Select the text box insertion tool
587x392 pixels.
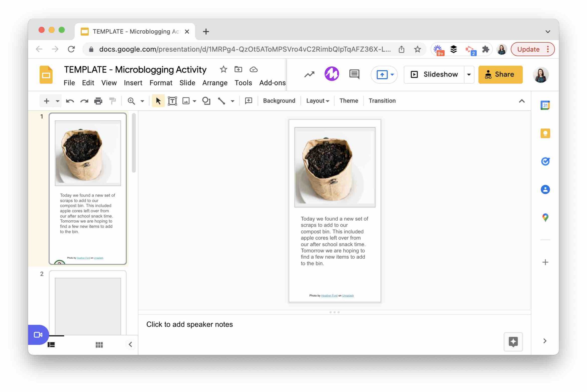(172, 101)
